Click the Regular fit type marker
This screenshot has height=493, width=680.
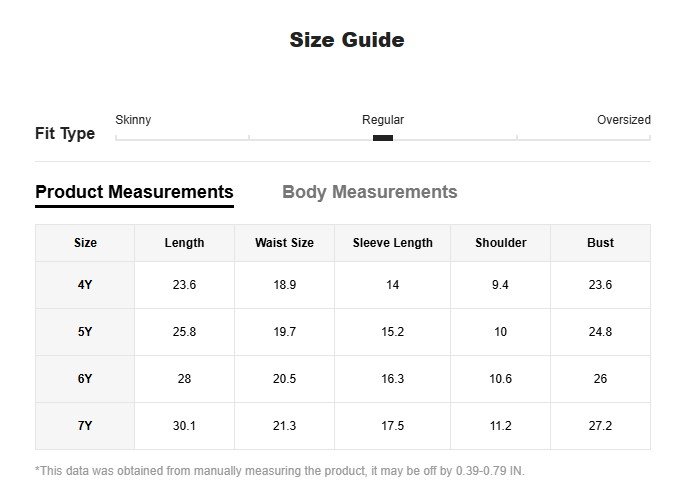pyautogui.click(x=382, y=137)
